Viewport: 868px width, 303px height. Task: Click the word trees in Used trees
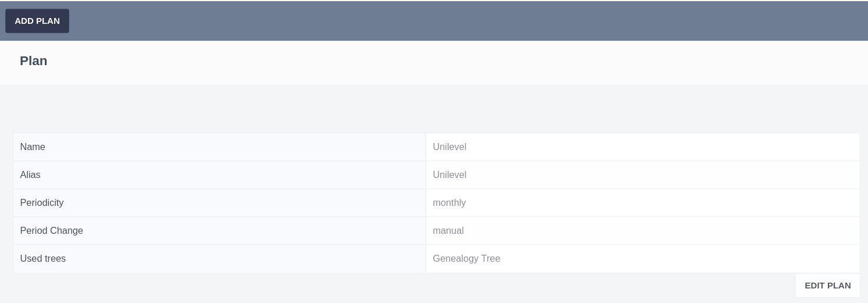click(x=54, y=259)
